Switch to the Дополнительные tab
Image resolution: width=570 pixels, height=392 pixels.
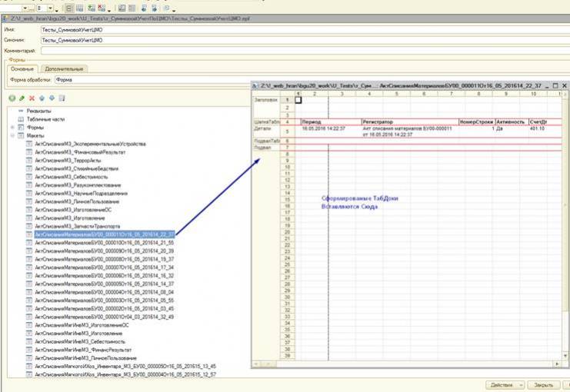[x=63, y=69]
